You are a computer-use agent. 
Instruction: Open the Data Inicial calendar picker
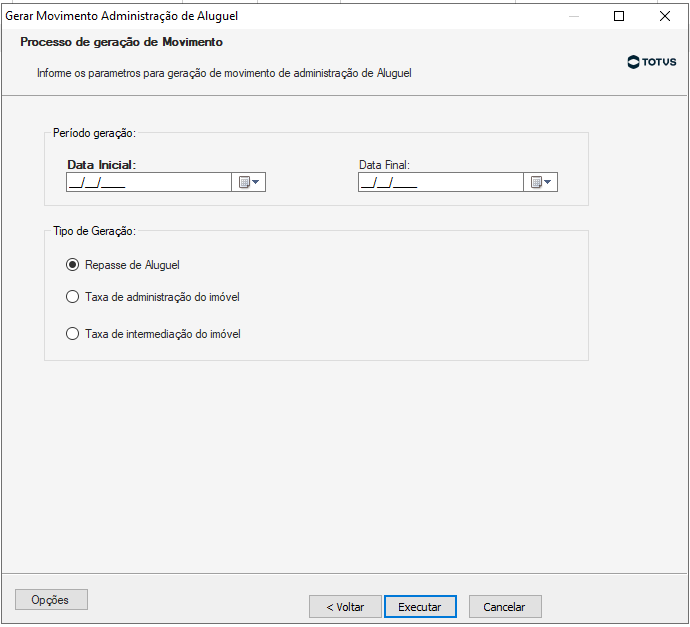[x=249, y=182]
